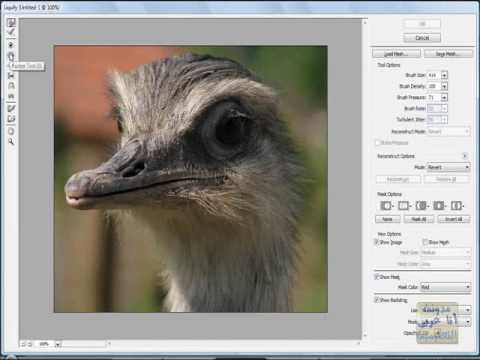
Task: Click the Brush Pressure value field
Action: tap(434, 97)
